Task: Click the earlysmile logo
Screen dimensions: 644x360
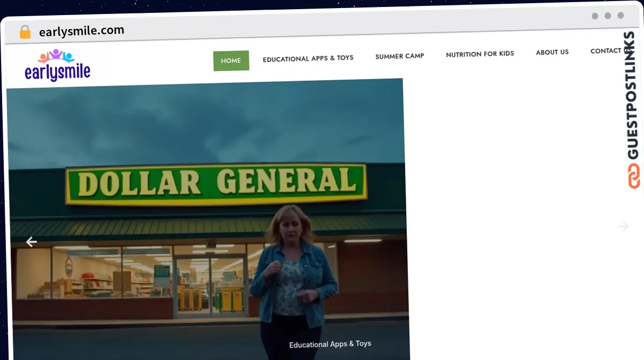Action: point(57,65)
